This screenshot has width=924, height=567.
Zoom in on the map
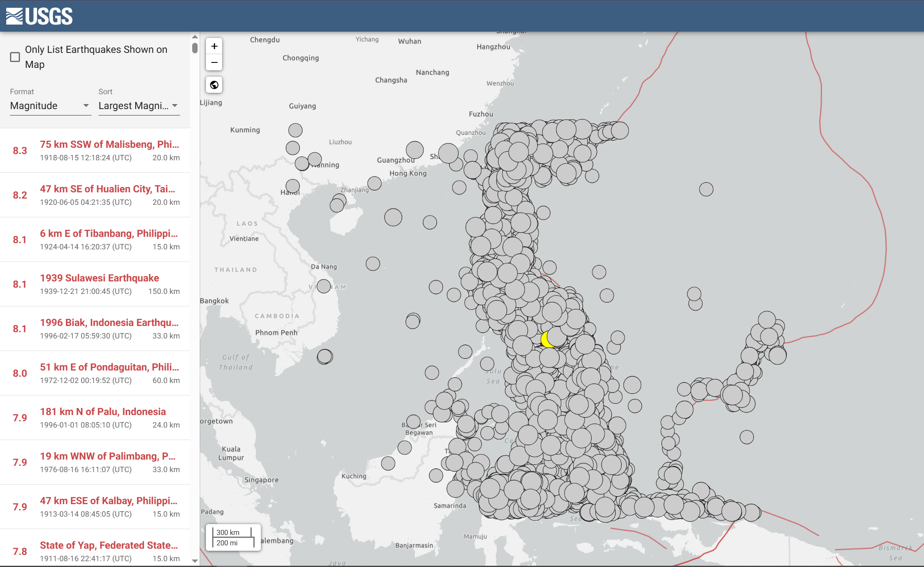click(x=214, y=46)
